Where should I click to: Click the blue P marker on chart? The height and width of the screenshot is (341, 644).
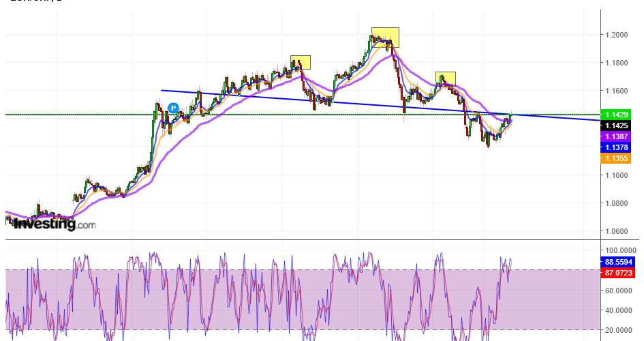pyautogui.click(x=173, y=108)
